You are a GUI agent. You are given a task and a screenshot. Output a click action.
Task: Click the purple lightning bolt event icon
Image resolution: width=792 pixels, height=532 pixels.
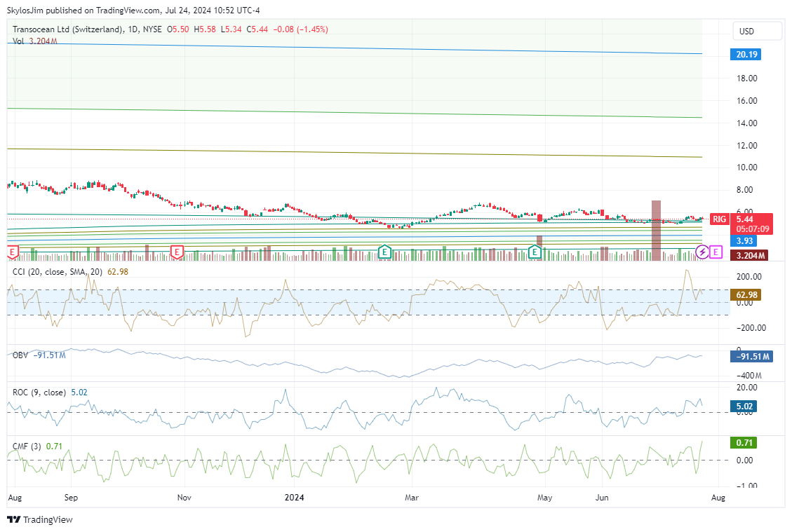pyautogui.click(x=702, y=252)
